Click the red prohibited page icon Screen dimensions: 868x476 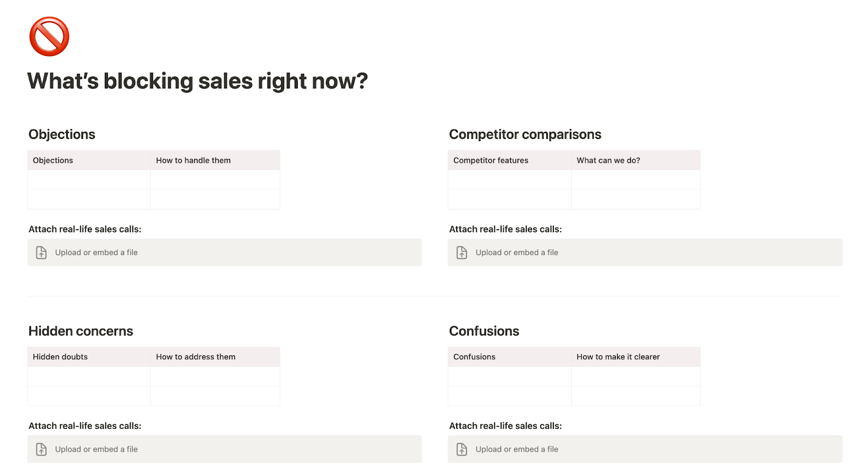click(49, 36)
